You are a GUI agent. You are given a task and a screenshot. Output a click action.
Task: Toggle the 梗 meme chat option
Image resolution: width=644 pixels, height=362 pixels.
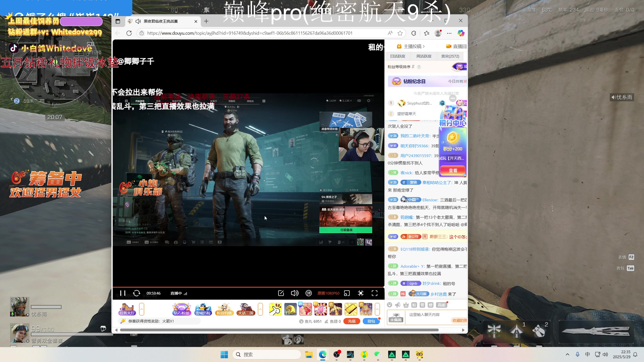point(431,305)
